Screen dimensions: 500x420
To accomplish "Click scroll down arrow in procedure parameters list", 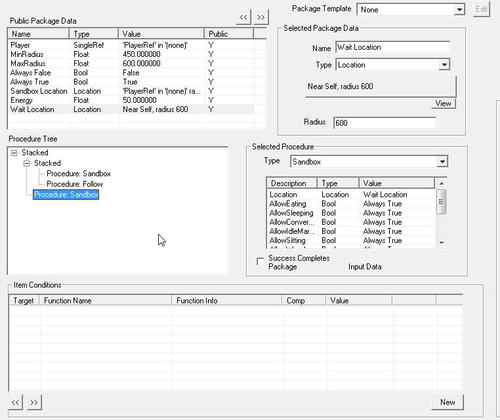I will 442,243.
